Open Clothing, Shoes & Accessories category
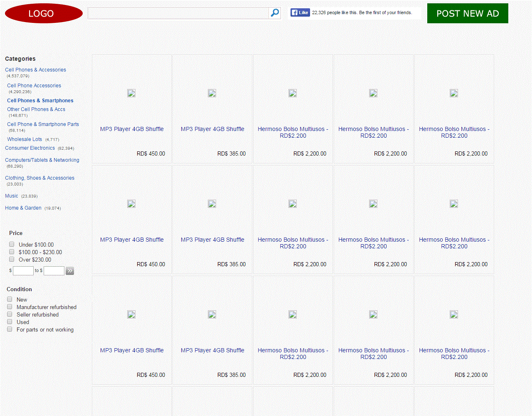 point(39,178)
